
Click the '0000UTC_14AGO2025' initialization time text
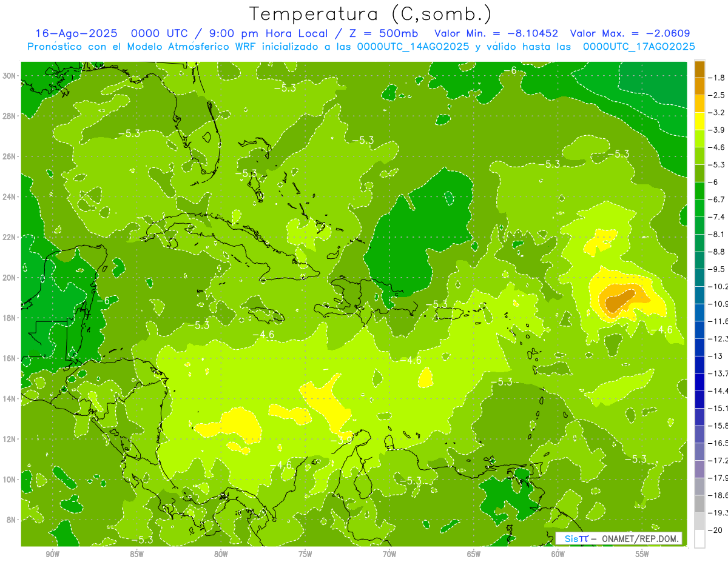(413, 46)
